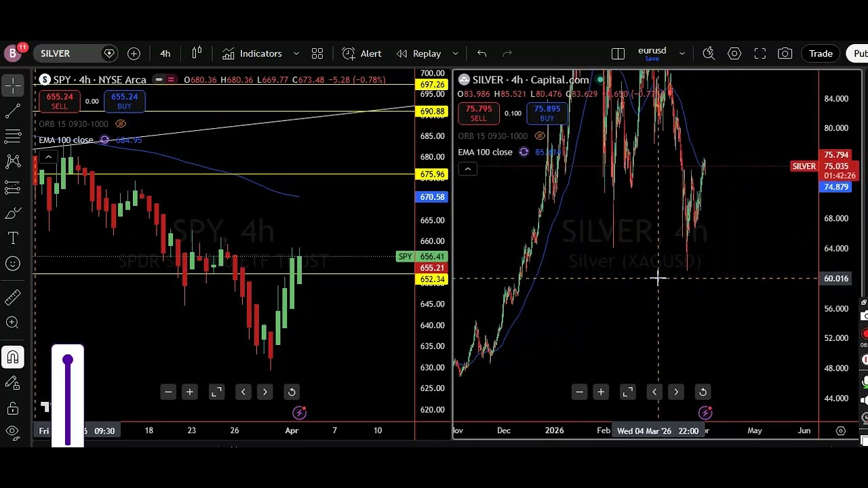The image size is (868, 488).
Task: Select the Text annotation tool
Action: tap(13, 238)
